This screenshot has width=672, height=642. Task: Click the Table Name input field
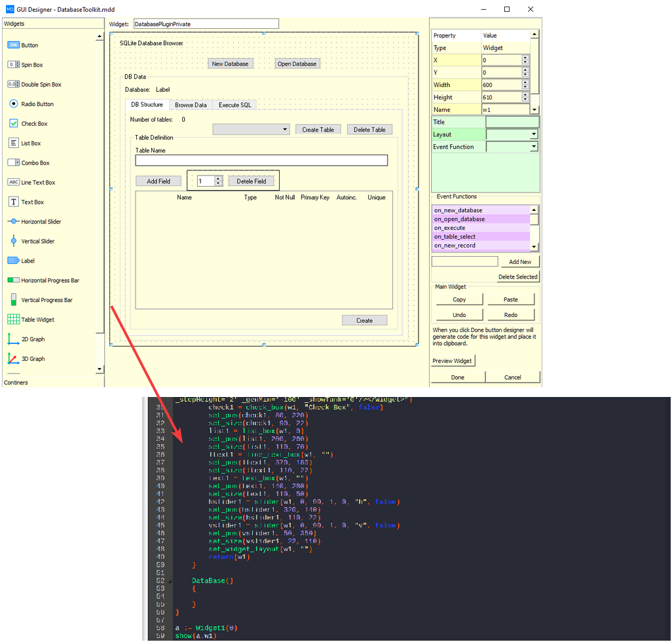tap(261, 160)
